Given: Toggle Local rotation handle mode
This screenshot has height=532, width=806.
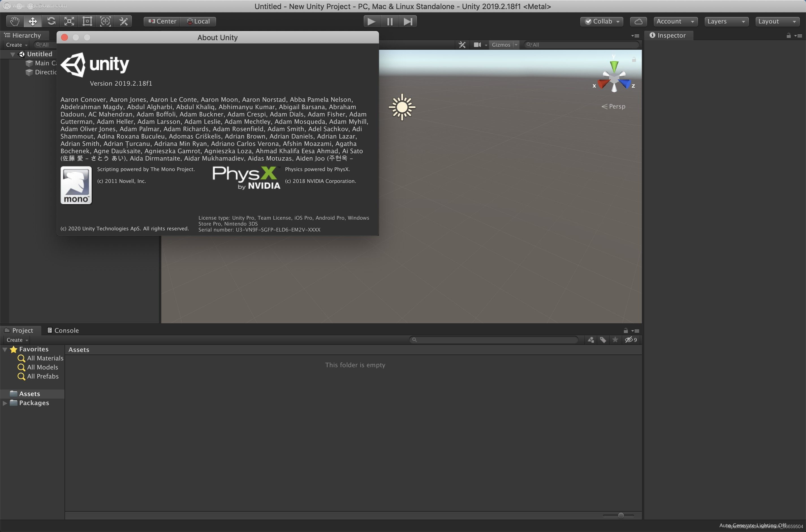Looking at the screenshot, I should click(x=199, y=21).
